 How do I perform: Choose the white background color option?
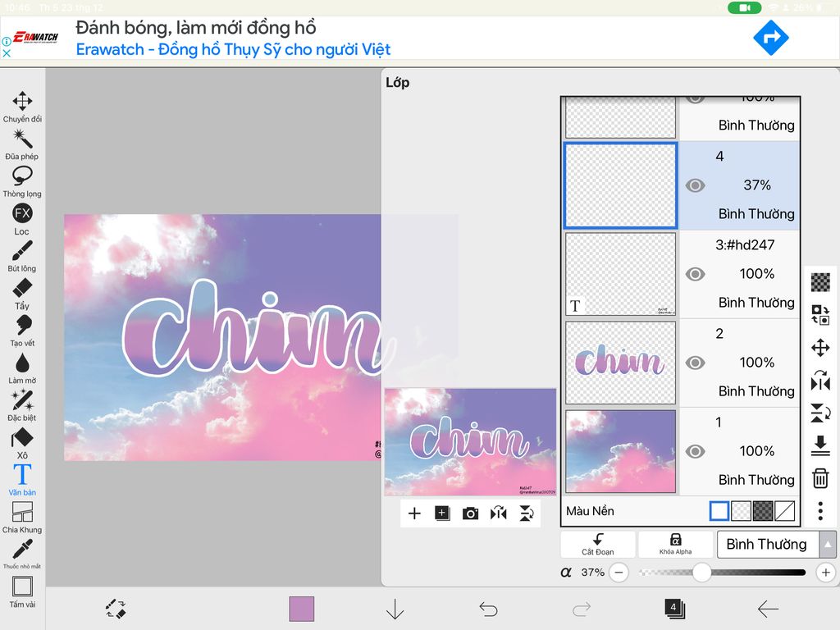click(719, 511)
